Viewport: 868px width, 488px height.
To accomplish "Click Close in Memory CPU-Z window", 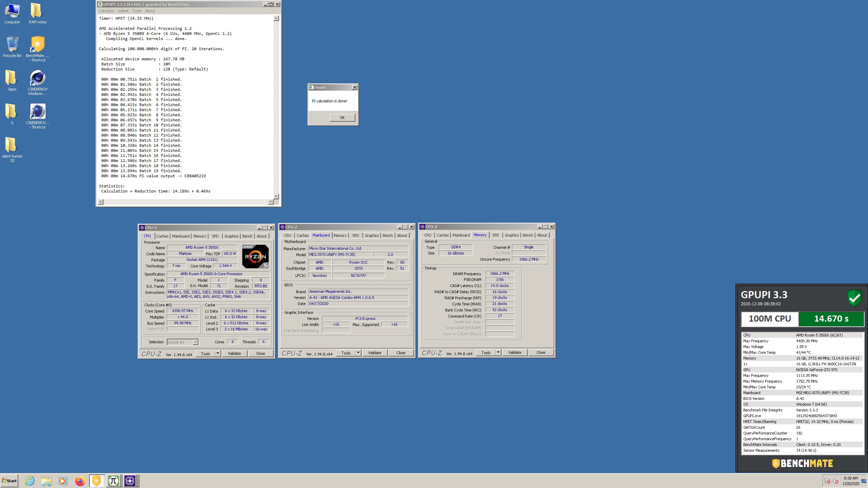I will tap(541, 352).
